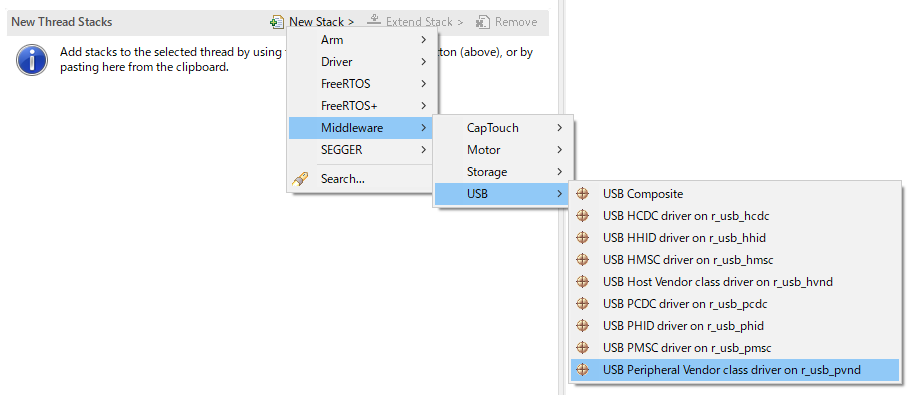Add the USB Composite stack
The height and width of the screenshot is (395, 913).
(735, 194)
